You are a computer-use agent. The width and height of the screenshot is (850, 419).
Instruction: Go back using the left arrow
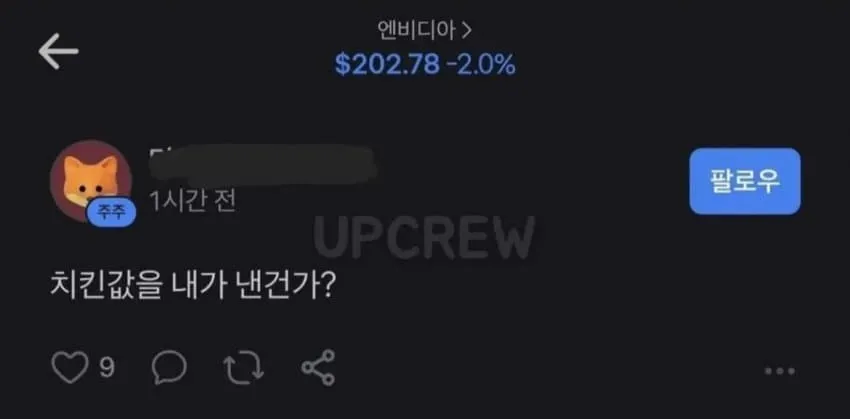(x=59, y=51)
